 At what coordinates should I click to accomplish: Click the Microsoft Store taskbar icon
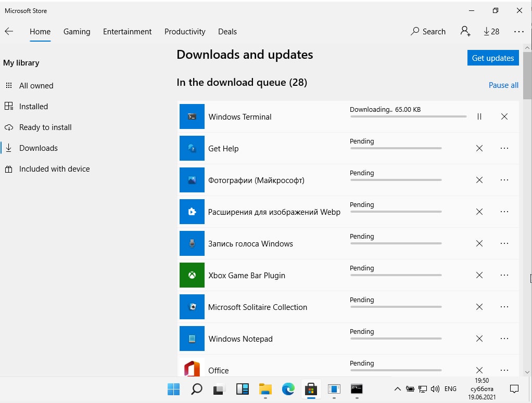coord(311,389)
